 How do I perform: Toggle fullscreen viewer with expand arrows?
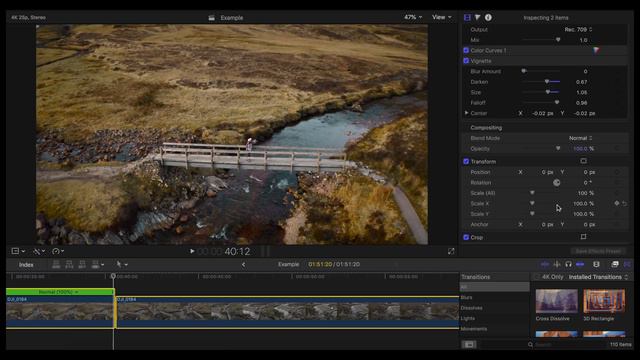[x=451, y=251]
